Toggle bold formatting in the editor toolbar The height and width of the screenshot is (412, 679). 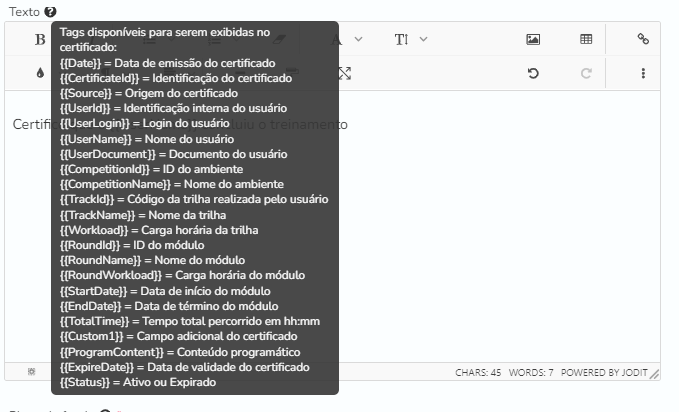coord(40,39)
